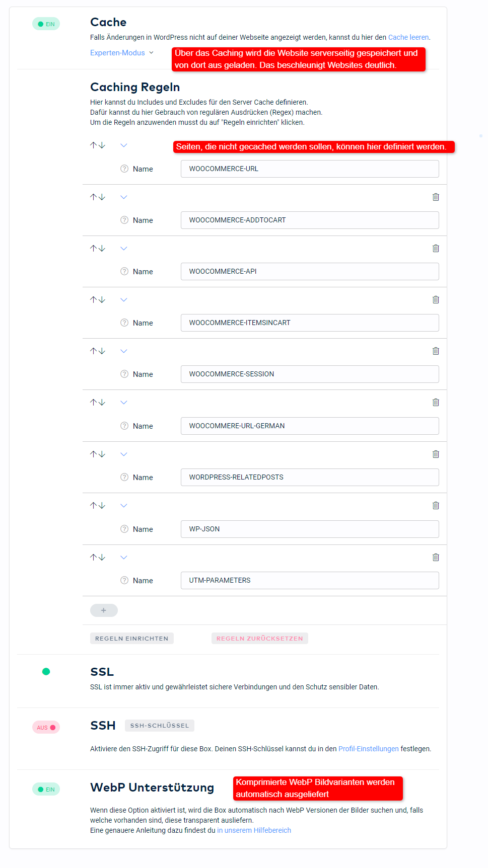Click trash icon for WOOCOMMERCE-API rule
488x868 pixels.
pos(436,249)
